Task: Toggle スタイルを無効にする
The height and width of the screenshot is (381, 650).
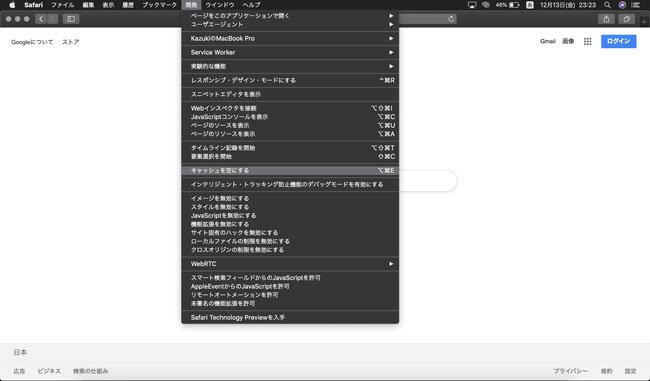Action: 290,207
